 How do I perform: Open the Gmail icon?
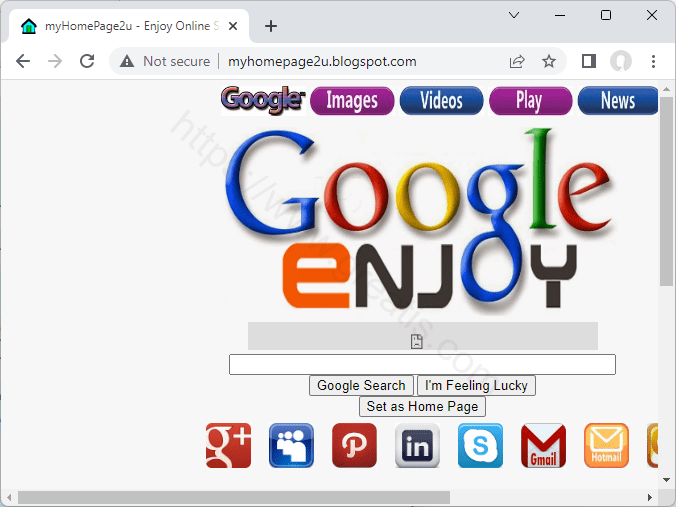click(x=543, y=445)
